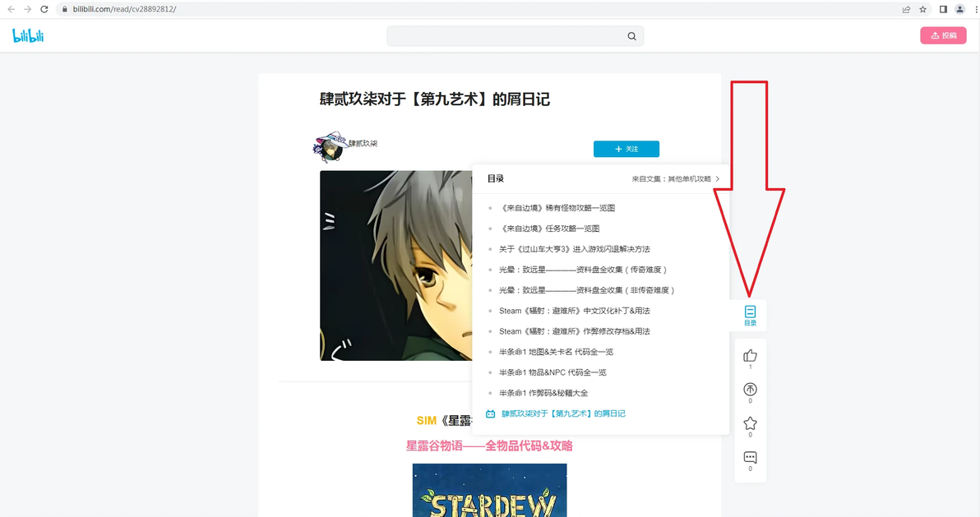Screen dimensions: 980x517
Task: Click the article title 肆贰玖柒对于【第九艺术】的屑日记
Action: tap(434, 99)
